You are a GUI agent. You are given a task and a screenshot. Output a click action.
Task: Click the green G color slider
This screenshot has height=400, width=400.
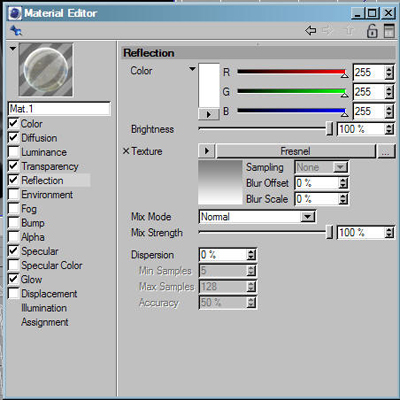click(292, 91)
